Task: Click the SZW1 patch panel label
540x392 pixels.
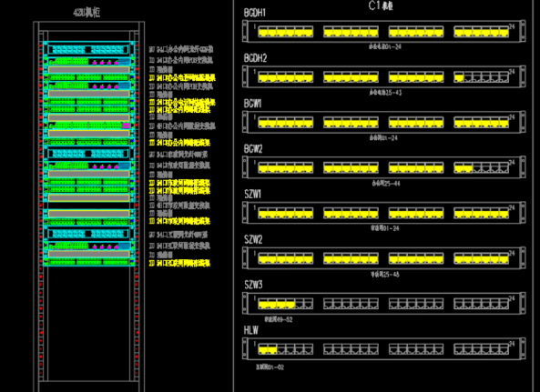Action: pyautogui.click(x=253, y=194)
